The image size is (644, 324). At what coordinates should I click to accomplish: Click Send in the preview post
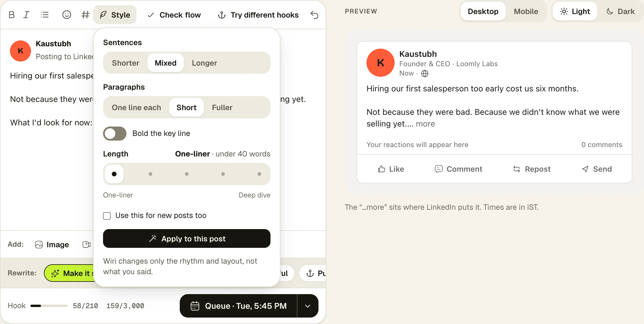pyautogui.click(x=597, y=169)
